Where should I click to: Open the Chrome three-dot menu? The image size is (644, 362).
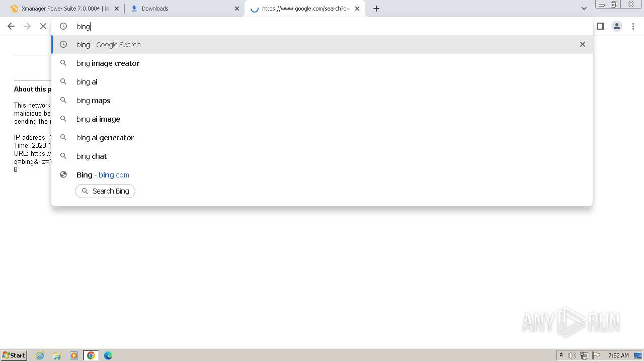pos(633,26)
